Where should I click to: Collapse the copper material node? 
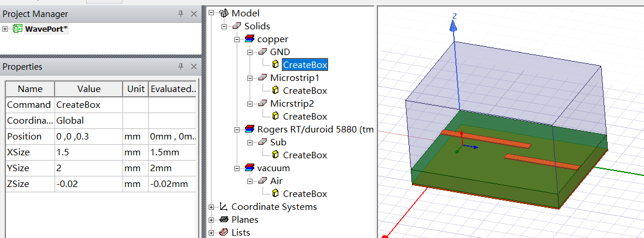click(x=237, y=39)
